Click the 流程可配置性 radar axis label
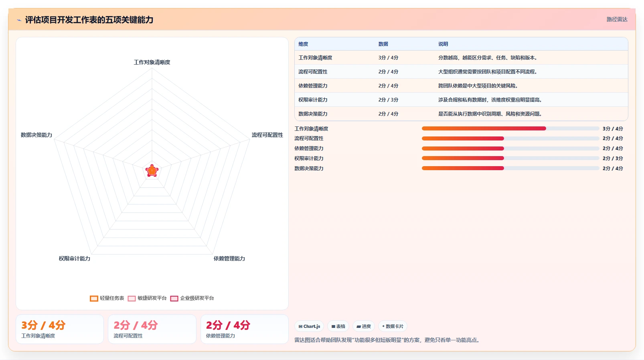The height and width of the screenshot is (360, 644). pyautogui.click(x=267, y=135)
